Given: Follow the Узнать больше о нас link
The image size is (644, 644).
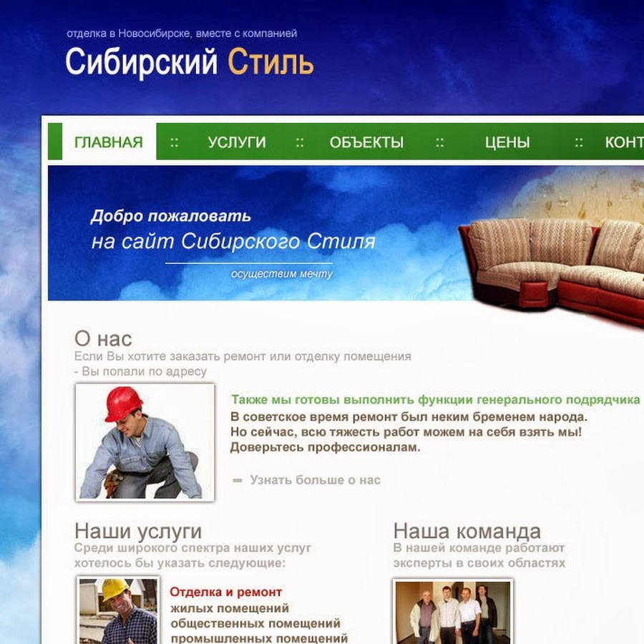Looking at the screenshot, I should (315, 480).
